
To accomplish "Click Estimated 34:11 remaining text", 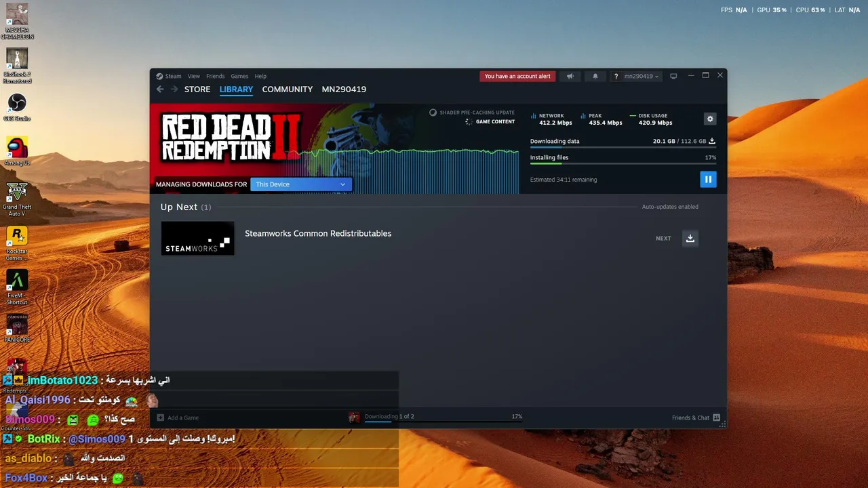I will [x=564, y=180].
